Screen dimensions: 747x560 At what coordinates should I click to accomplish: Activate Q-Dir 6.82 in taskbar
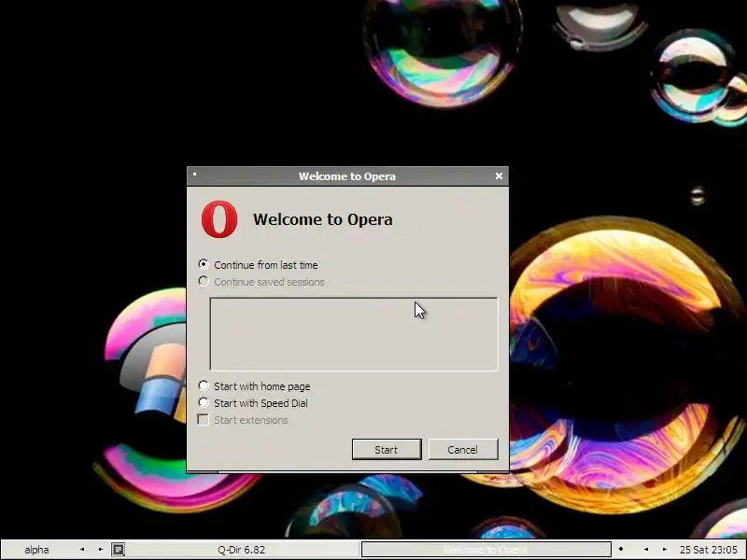tap(242, 550)
